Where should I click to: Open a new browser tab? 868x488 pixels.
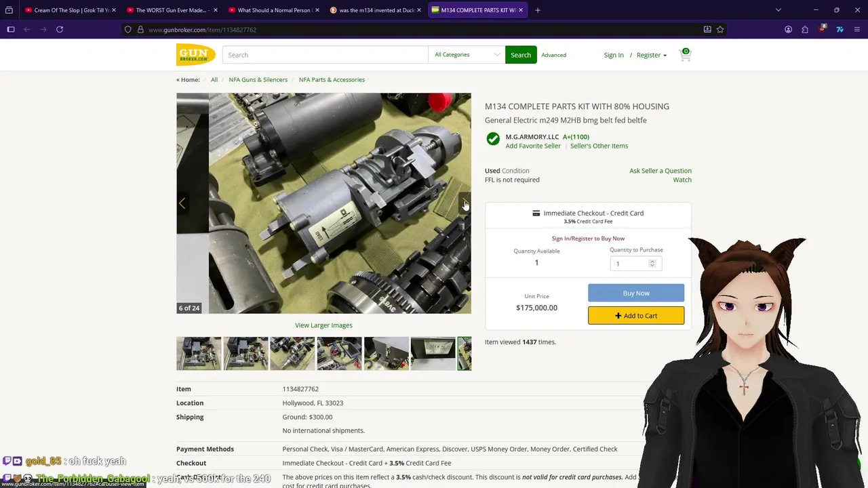click(538, 10)
